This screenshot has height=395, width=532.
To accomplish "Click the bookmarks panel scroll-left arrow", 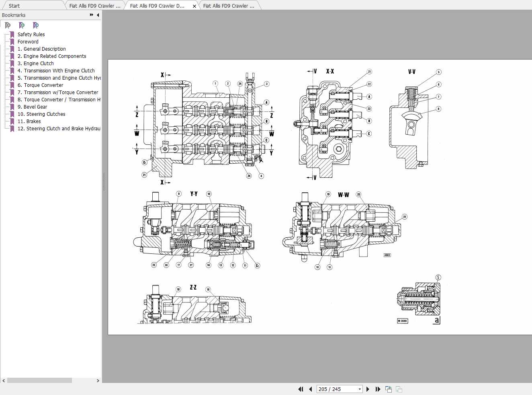I will [x=4, y=381].
